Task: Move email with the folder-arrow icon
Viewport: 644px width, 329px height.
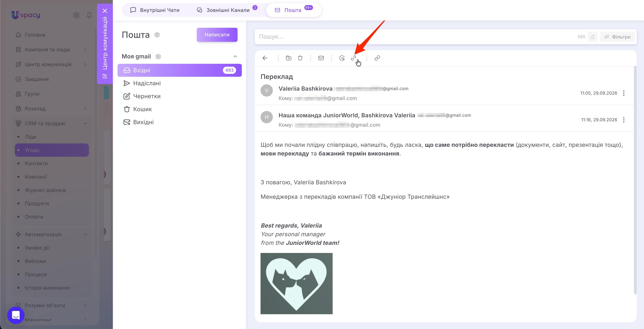Action: [x=288, y=58]
